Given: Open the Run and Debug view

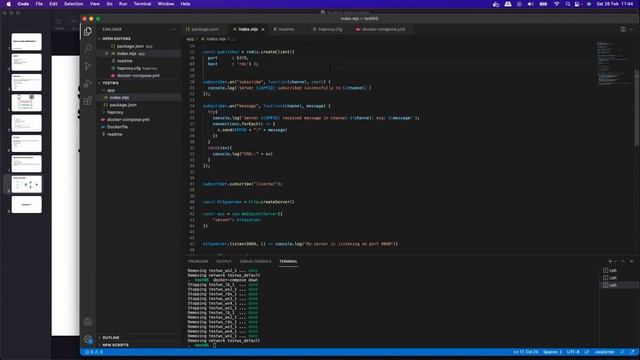Looking at the screenshot, I should (x=88, y=83).
